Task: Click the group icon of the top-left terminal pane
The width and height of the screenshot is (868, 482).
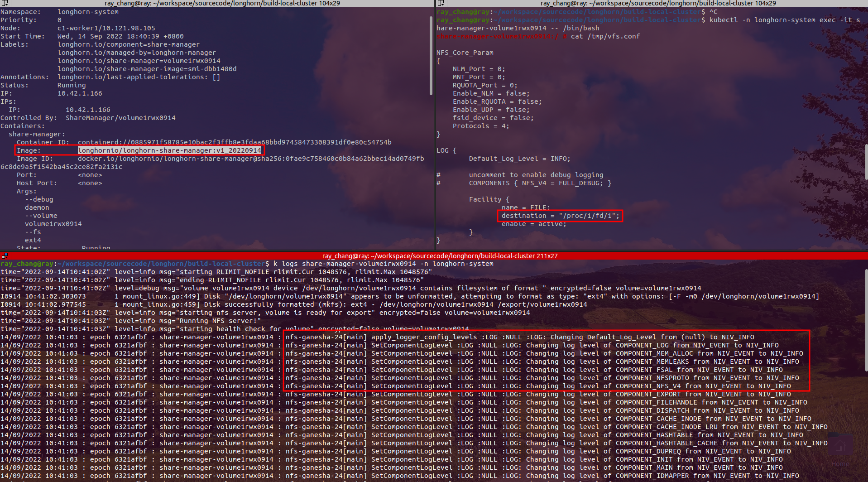Action: coord(5,3)
